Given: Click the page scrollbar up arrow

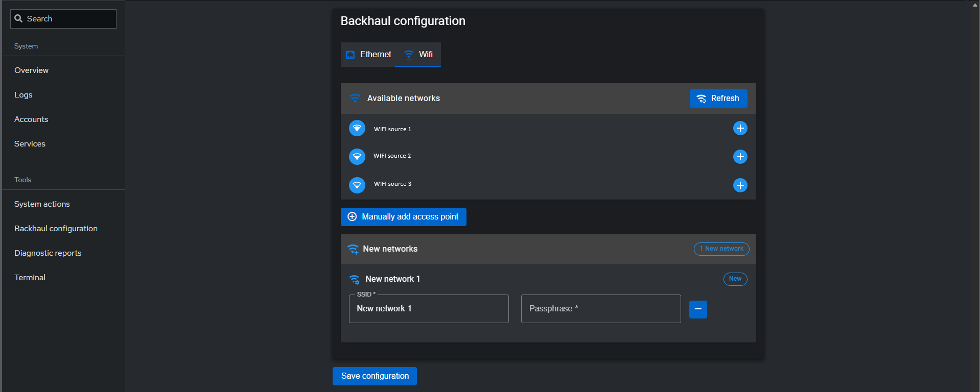Looking at the screenshot, I should click(975, 5).
